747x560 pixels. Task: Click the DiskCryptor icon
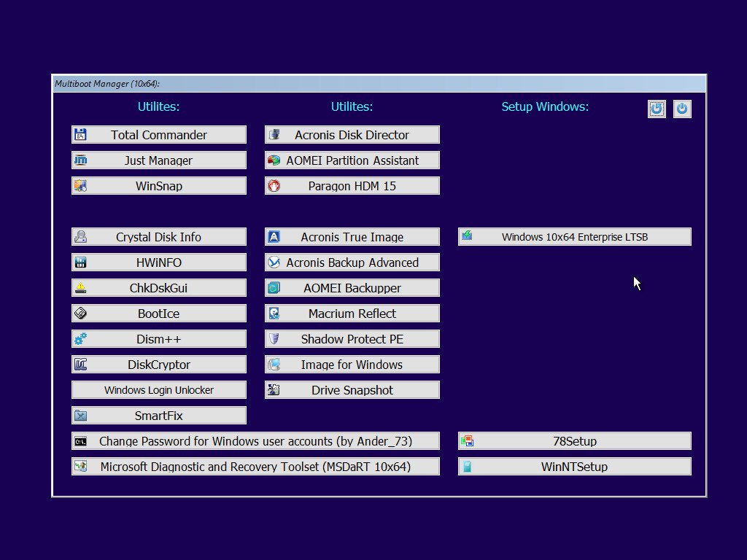(x=80, y=365)
